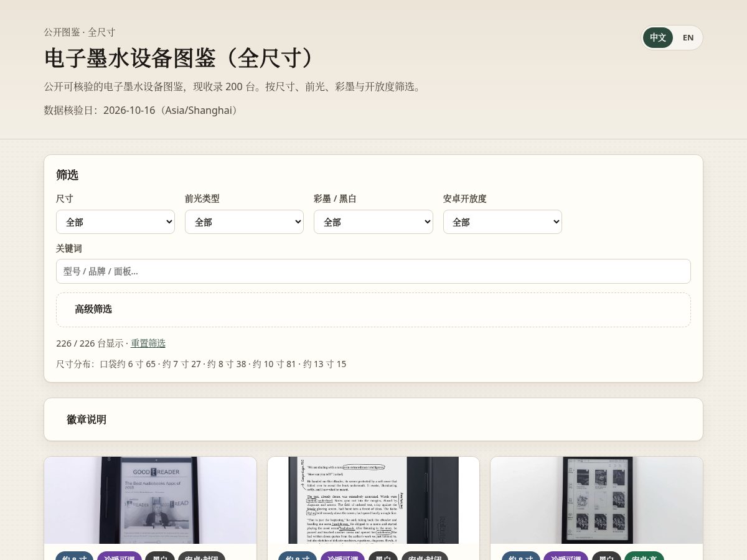
Task: Click the 约 7 寸 27 size entry
Action: 182,364
